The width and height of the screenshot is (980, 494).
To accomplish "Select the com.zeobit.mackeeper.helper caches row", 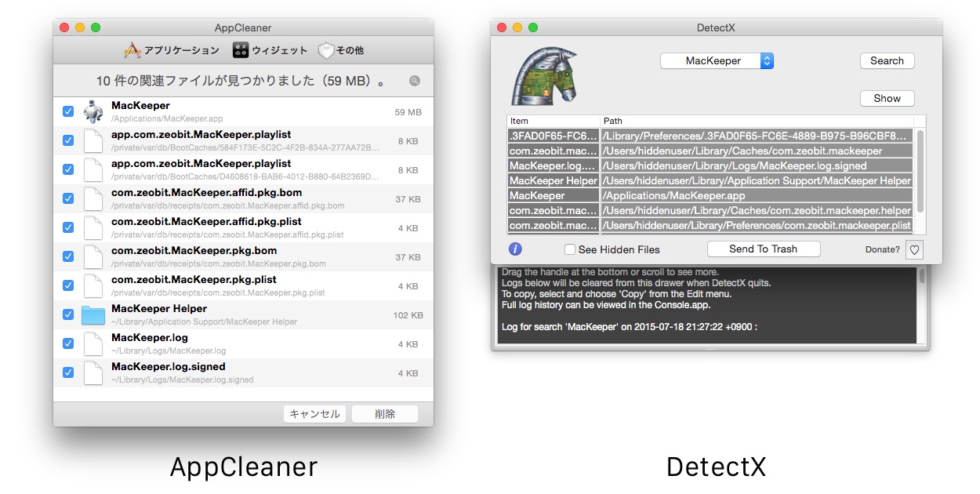I will (710, 210).
